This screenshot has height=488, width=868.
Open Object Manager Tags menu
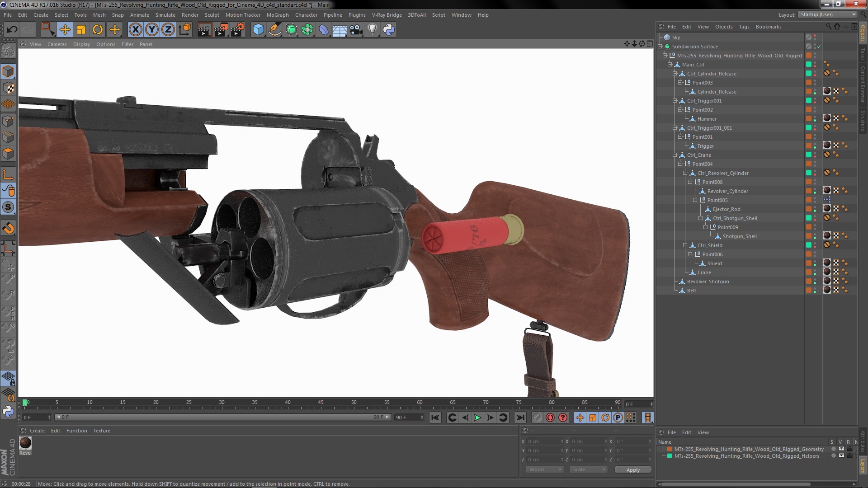tap(744, 27)
